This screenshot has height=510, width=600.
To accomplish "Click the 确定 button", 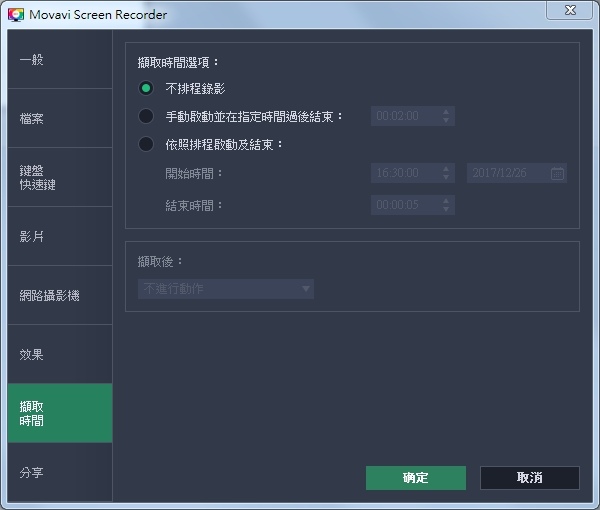I will pos(416,478).
